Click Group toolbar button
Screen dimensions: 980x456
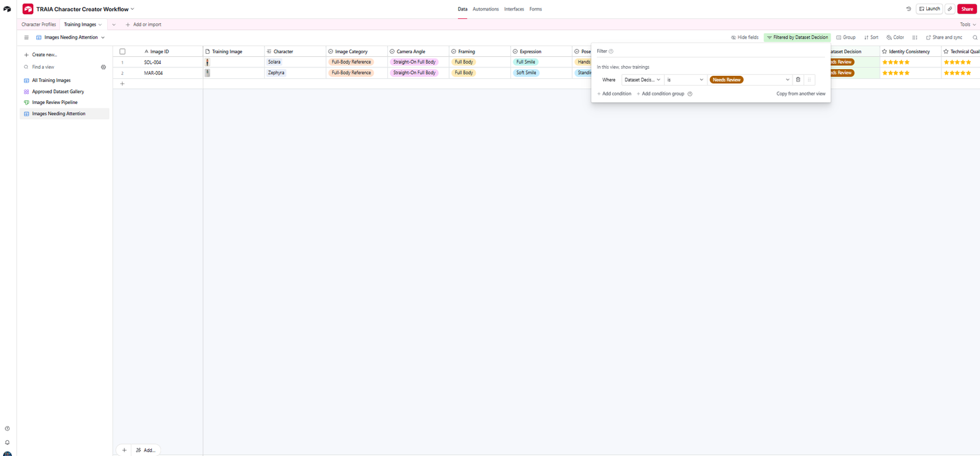846,37
